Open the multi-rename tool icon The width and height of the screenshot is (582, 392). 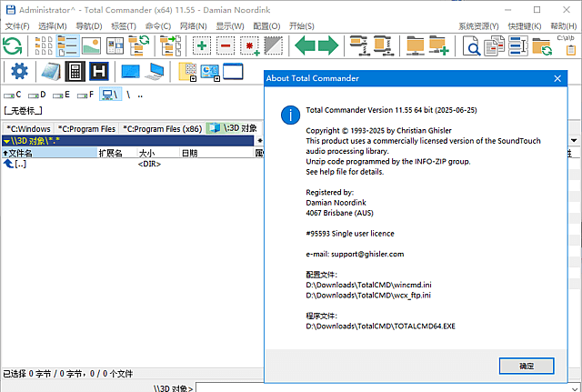coord(518,46)
